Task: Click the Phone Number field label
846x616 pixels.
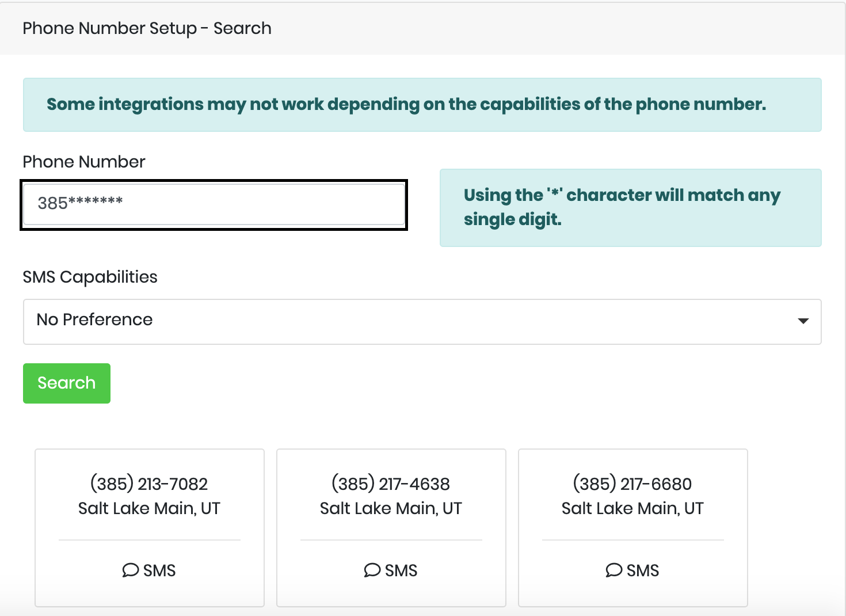Action: point(84,162)
